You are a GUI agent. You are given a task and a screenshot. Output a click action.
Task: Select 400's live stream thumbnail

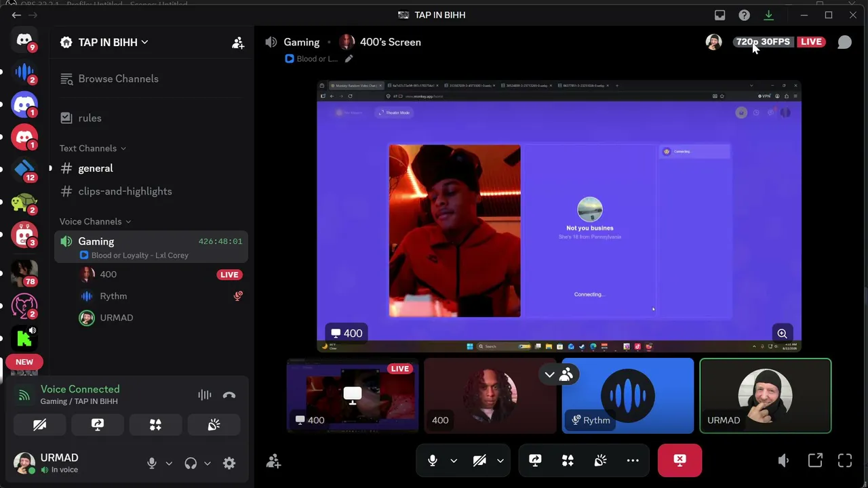(353, 396)
